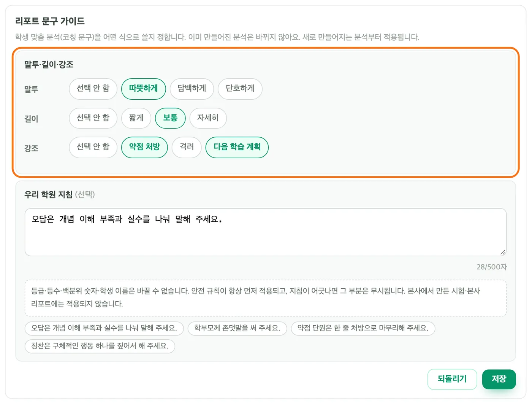The width and height of the screenshot is (532, 404).
Task: Choose the '보통' length chip
Action: (170, 118)
